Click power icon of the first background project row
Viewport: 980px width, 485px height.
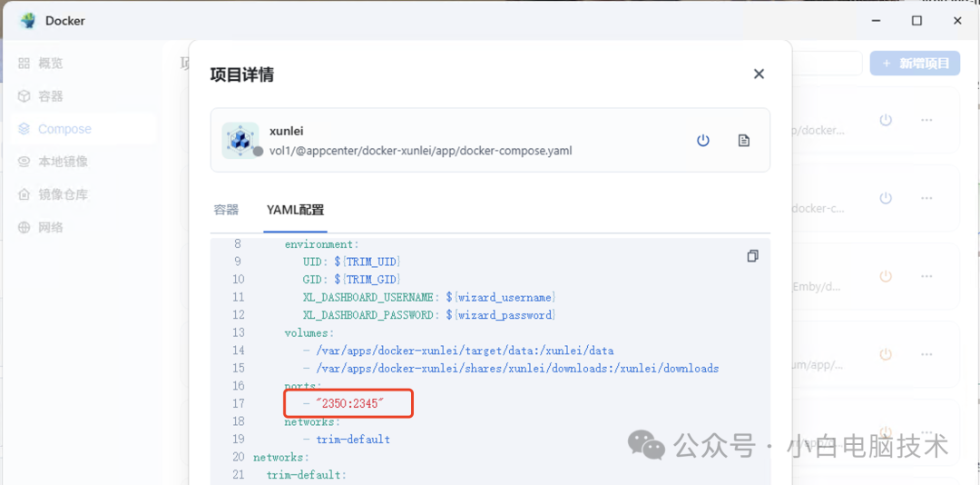[886, 120]
